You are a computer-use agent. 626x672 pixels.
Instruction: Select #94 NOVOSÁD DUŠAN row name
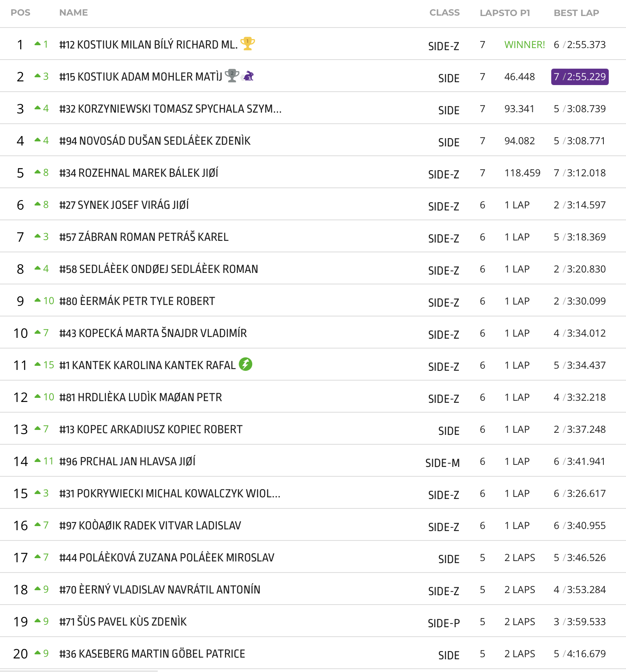[155, 141]
